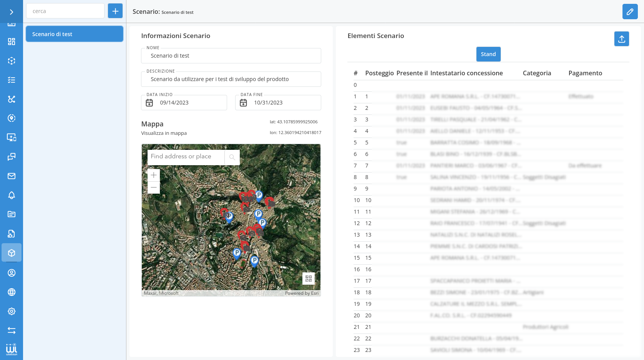The width and height of the screenshot is (644, 360).
Task: Click the swap arrows icon in sidebar
Action: [12, 330]
